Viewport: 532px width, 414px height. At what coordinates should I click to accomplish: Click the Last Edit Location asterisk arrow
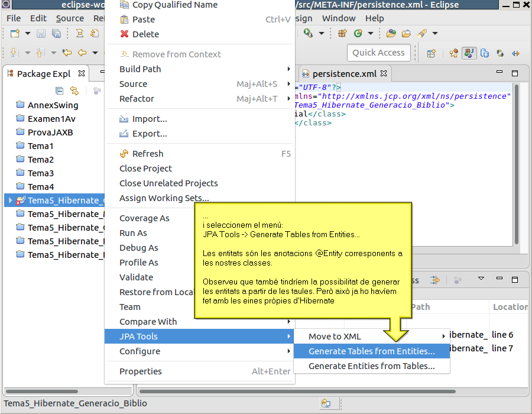click(67, 53)
